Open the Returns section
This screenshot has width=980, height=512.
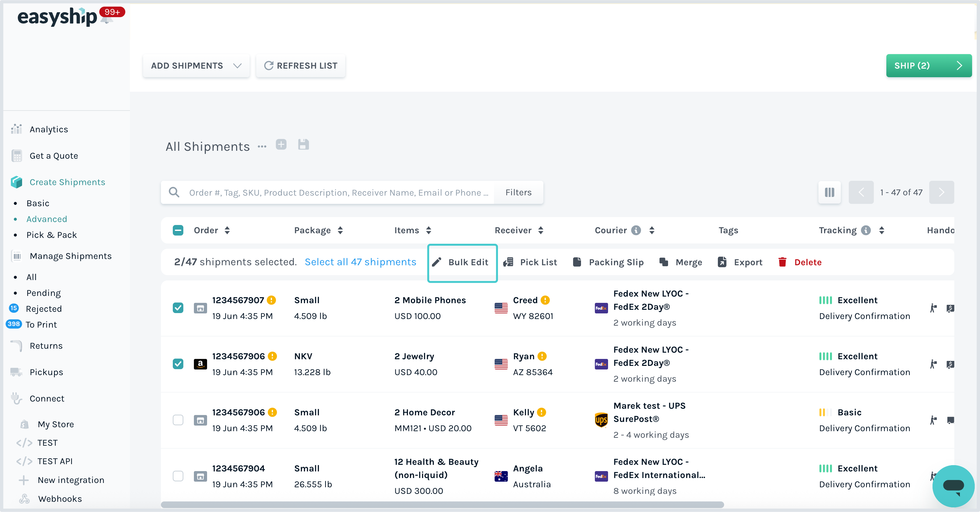click(x=46, y=346)
